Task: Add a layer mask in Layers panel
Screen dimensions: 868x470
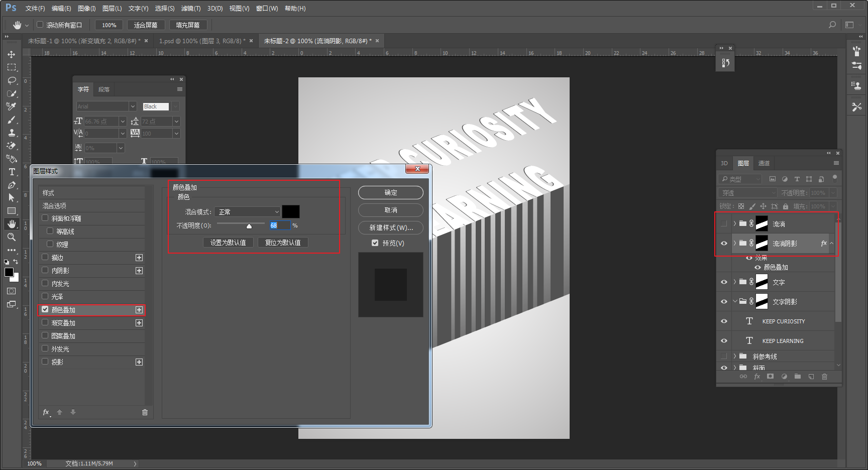Action: (771, 377)
